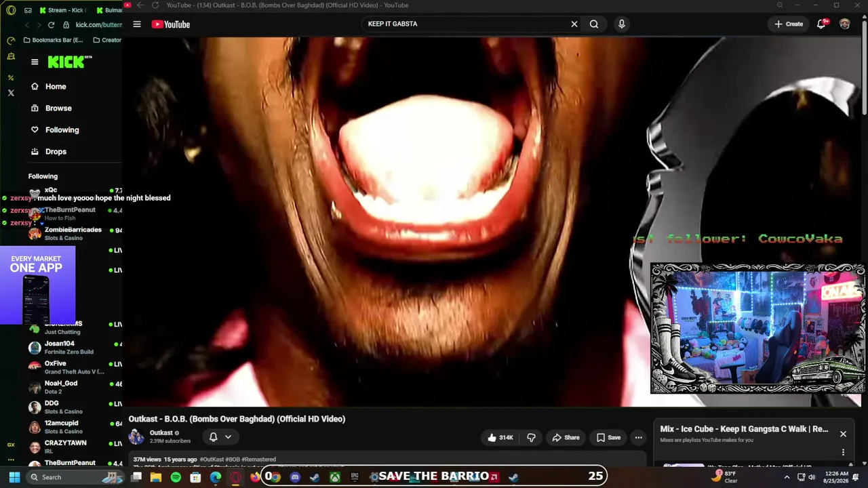Open Noah_God channel in Kick sidebar
Viewport: 868px width, 488px height.
click(x=75, y=387)
